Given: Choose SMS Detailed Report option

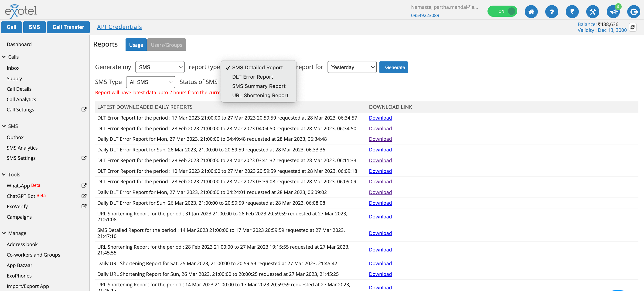Looking at the screenshot, I should (x=257, y=67).
